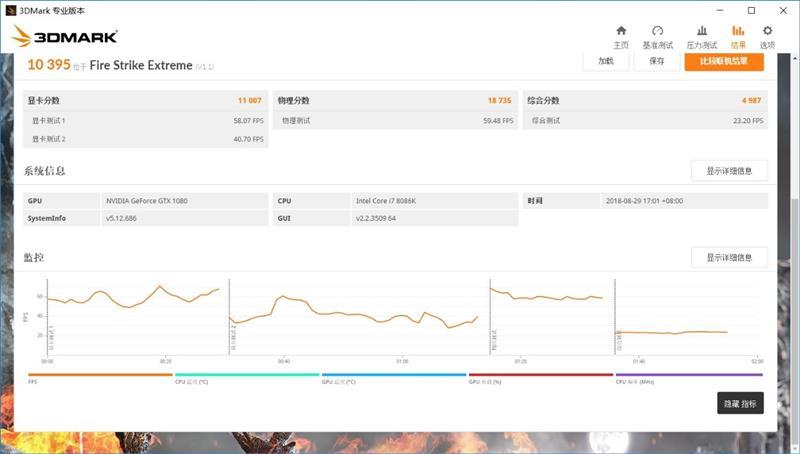This screenshot has width=800, height=454.
Task: Show detailed info for 系统信息 section
Action: click(729, 171)
